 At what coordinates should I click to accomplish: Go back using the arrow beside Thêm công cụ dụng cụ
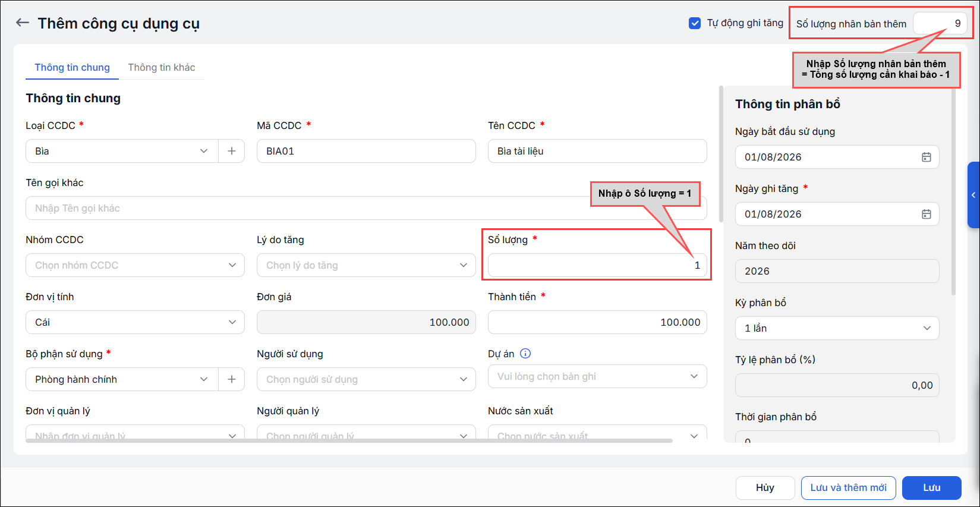point(23,23)
